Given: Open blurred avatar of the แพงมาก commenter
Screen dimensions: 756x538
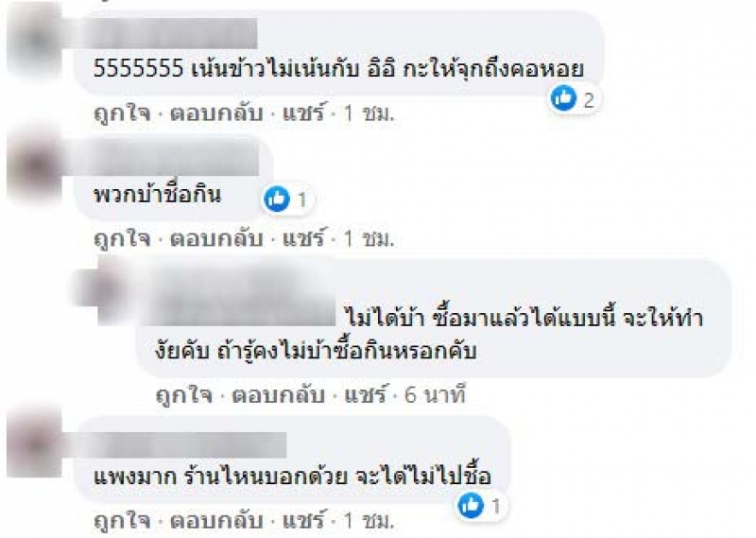Looking at the screenshot, I should tap(35, 445).
